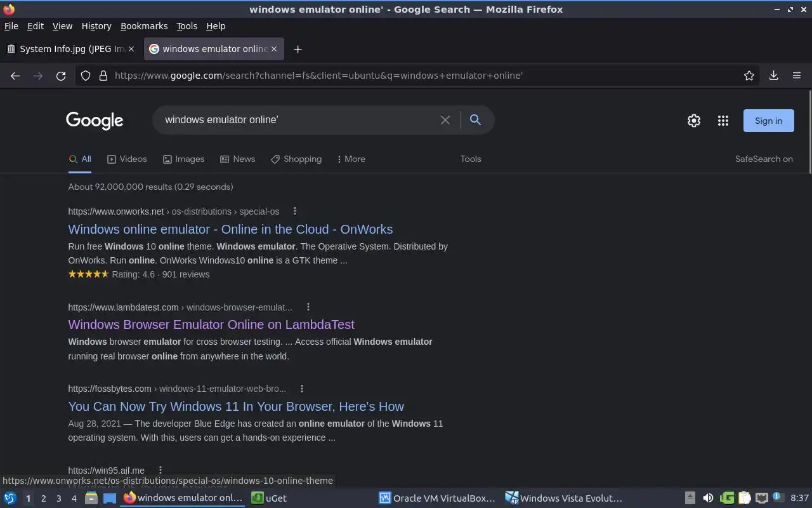Open Google apps grid

coord(723,121)
